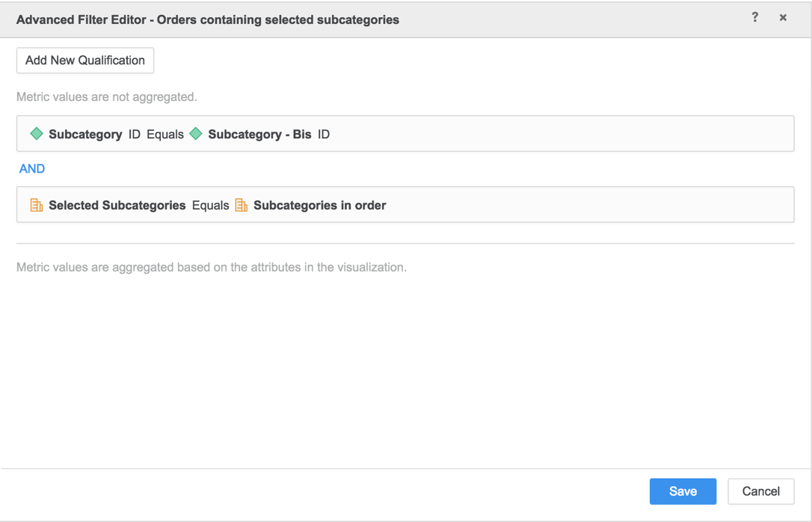Click the Advanced Filter Editor dialog title
Screen dimensions: 812x522
[x=208, y=19]
